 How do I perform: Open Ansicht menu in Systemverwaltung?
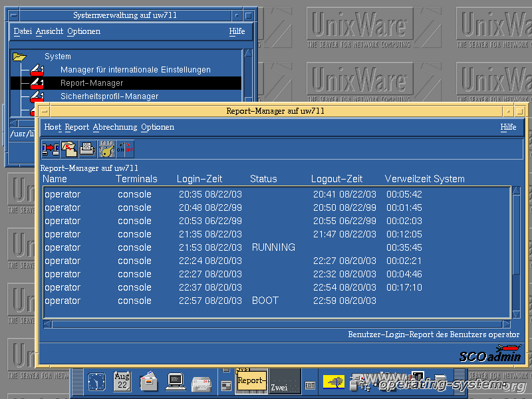49,31
